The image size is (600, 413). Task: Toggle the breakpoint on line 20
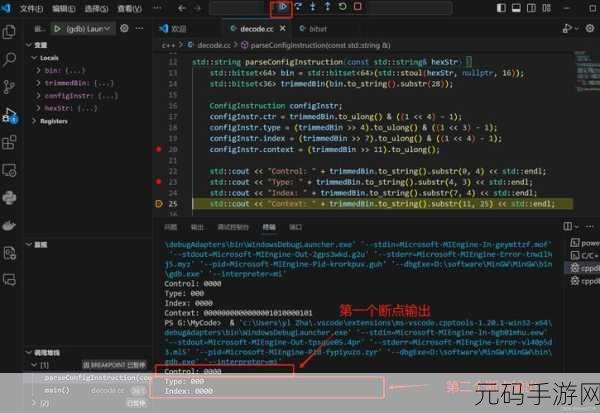(x=159, y=149)
